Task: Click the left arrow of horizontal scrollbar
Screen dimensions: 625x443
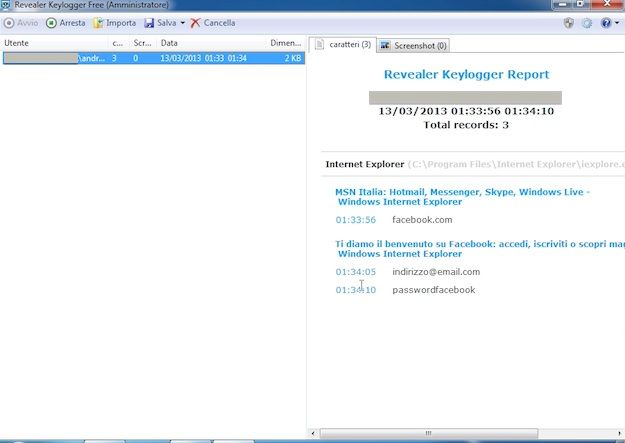Action: pos(313,433)
